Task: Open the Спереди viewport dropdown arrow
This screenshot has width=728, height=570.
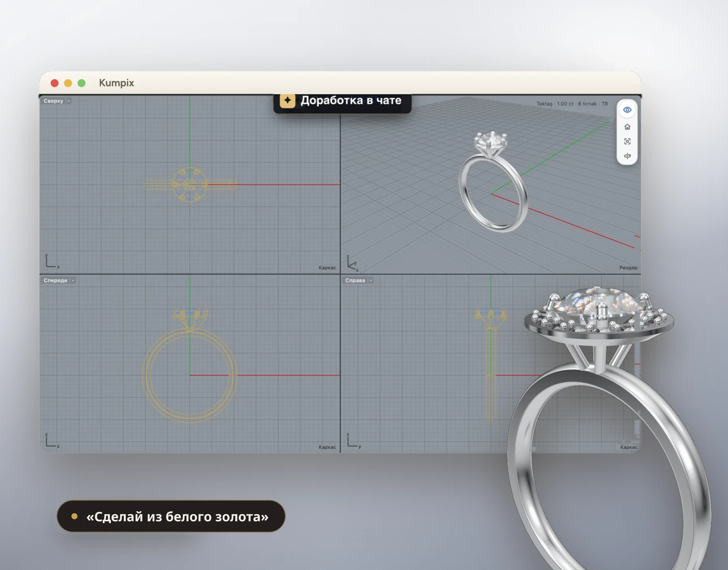Action: click(73, 280)
